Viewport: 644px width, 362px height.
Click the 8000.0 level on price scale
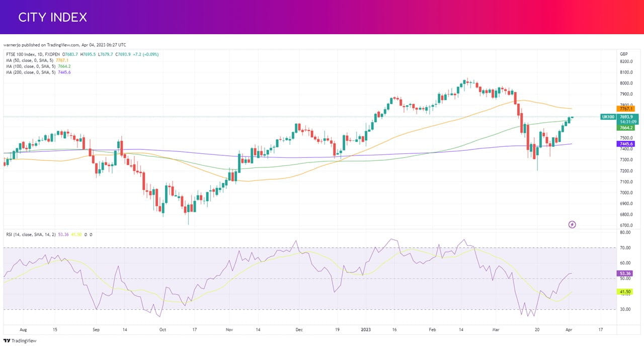[x=626, y=83]
